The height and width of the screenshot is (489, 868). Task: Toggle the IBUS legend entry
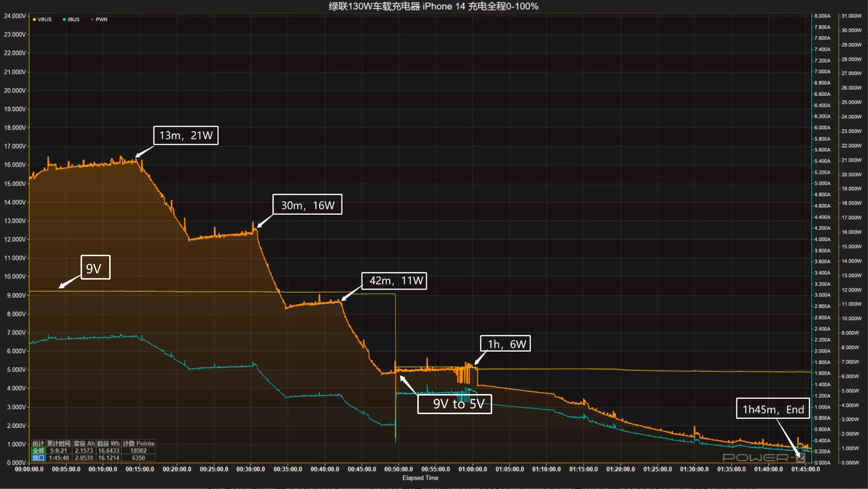click(x=73, y=20)
